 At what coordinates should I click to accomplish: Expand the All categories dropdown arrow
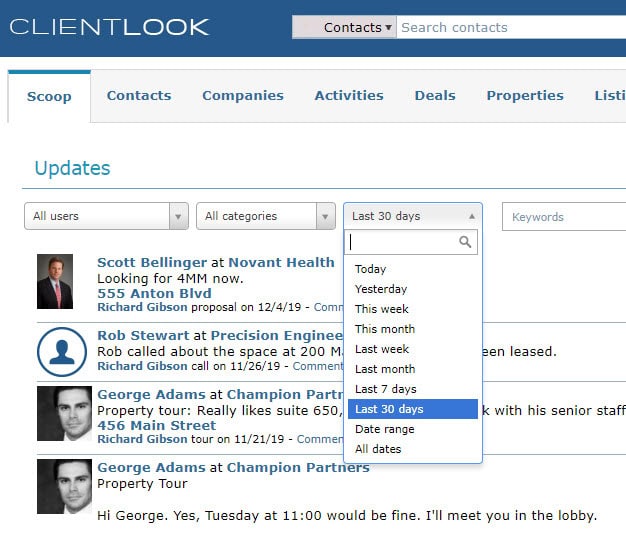pos(325,216)
